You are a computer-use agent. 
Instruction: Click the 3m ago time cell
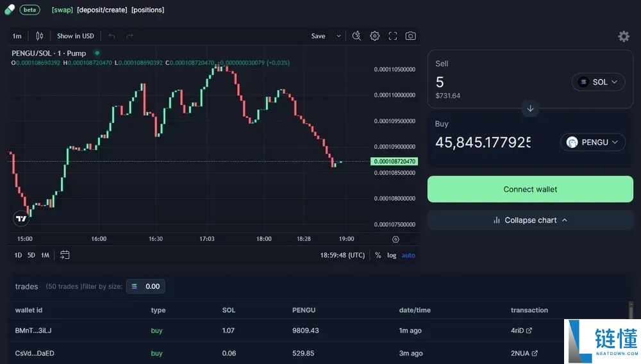[410, 353]
